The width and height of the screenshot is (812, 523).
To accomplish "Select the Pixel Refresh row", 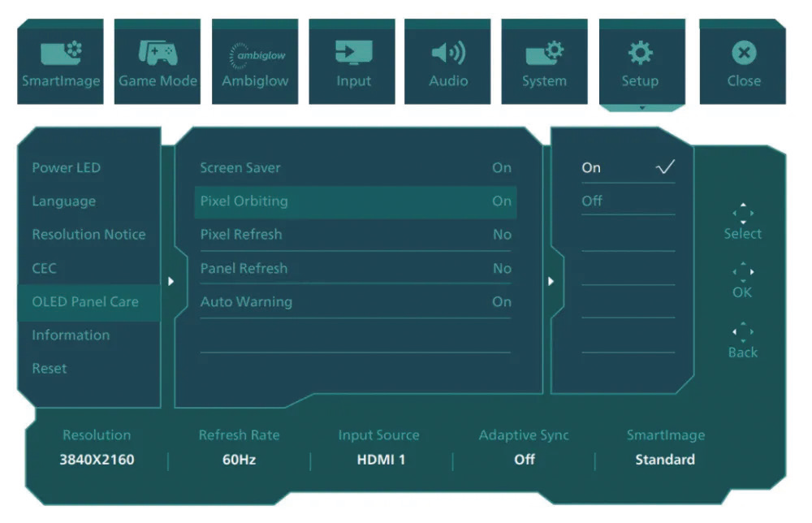I will pos(356,235).
